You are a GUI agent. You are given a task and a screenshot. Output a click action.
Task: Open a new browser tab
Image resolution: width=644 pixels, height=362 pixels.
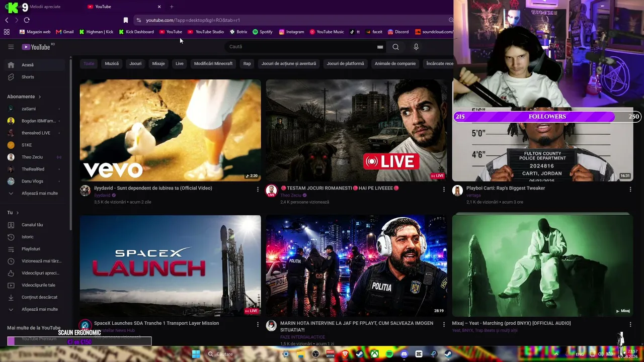(172, 7)
